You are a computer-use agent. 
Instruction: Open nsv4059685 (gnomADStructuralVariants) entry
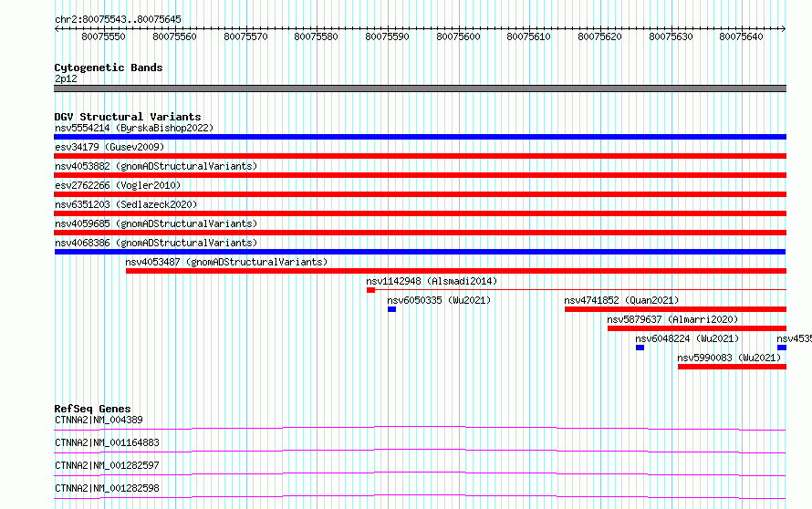tap(156, 223)
